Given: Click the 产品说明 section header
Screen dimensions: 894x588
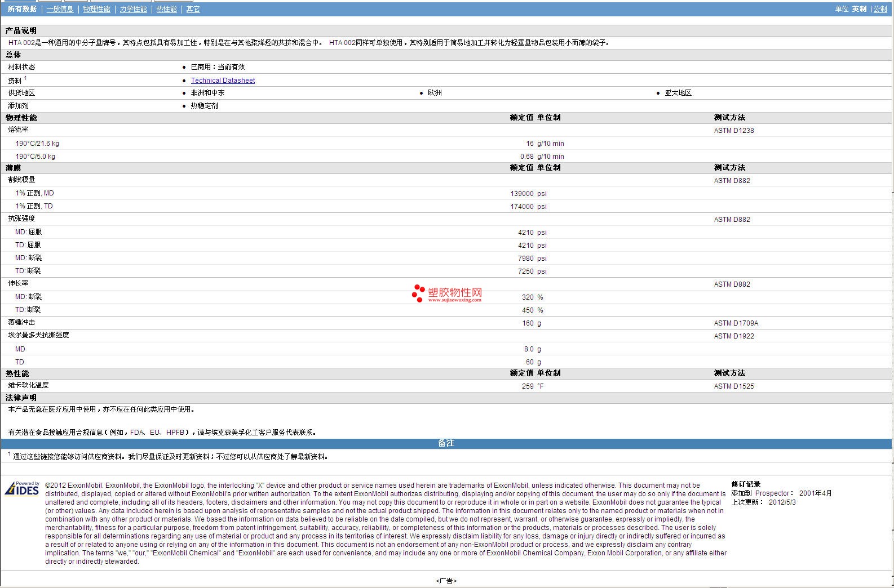Looking at the screenshot, I should 21,30.
